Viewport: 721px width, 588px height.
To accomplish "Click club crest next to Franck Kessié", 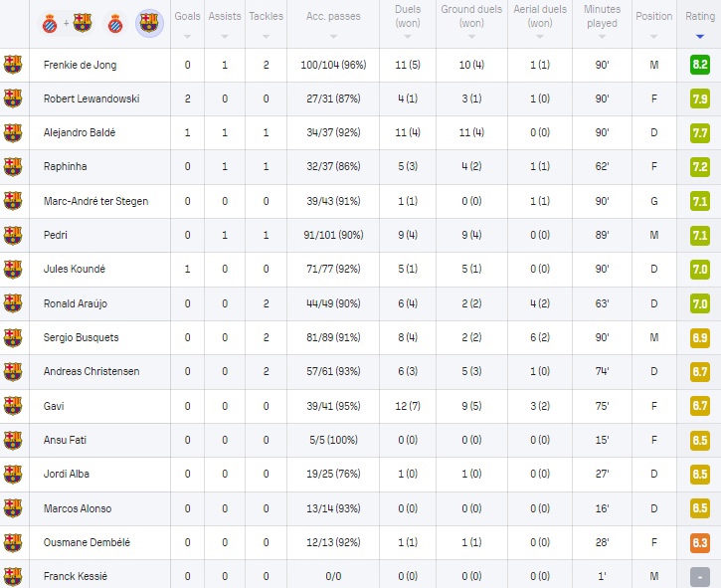I will click(x=13, y=576).
